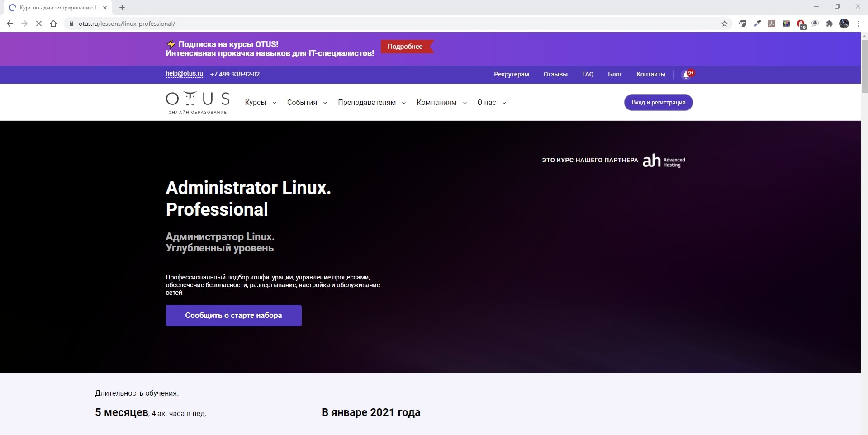Open the speech bubble extension icon
This screenshot has height=435, width=868.
[x=815, y=24]
